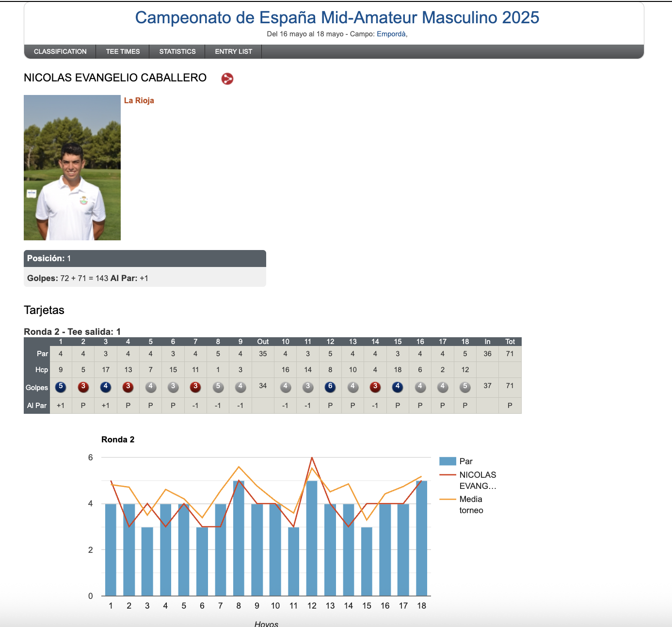Click hole 8 gray score ball
Screen dimensions: 672x627
pyautogui.click(x=218, y=387)
